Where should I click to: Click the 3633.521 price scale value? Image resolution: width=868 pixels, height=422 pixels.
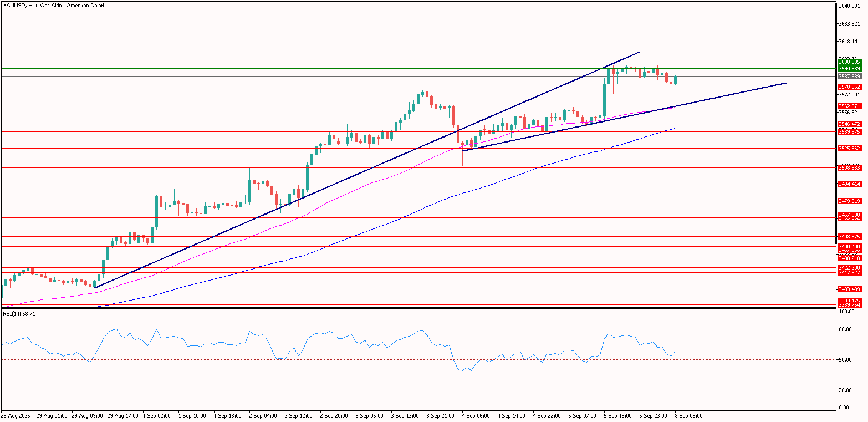850,24
